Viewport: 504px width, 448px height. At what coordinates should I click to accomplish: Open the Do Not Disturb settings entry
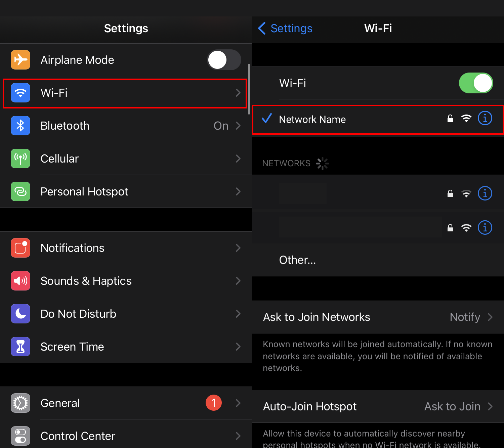126,314
